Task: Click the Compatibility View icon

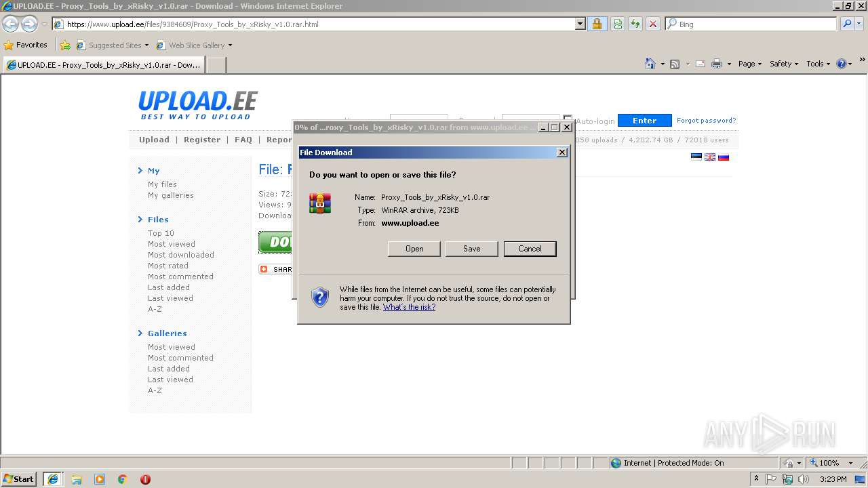Action: click(x=618, y=24)
